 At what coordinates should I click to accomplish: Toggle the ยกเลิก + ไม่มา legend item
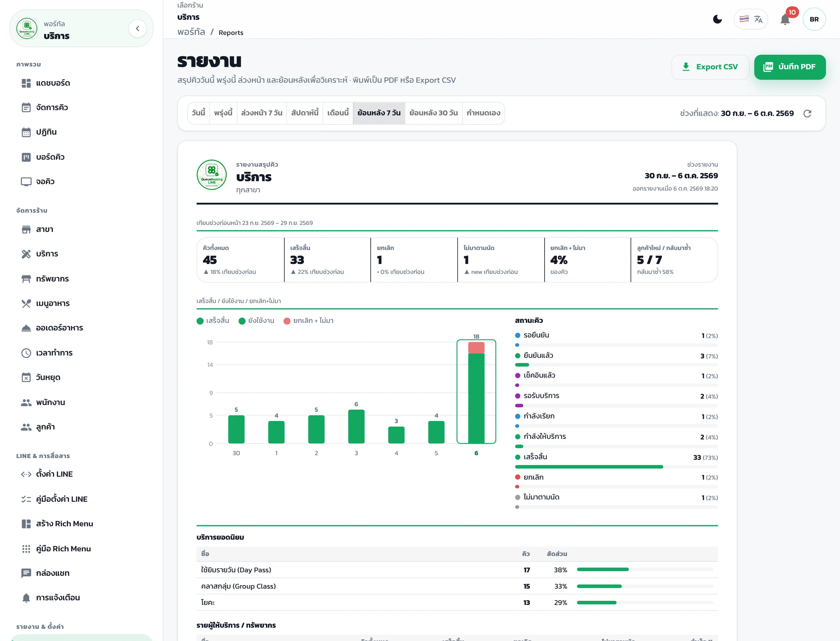click(308, 320)
